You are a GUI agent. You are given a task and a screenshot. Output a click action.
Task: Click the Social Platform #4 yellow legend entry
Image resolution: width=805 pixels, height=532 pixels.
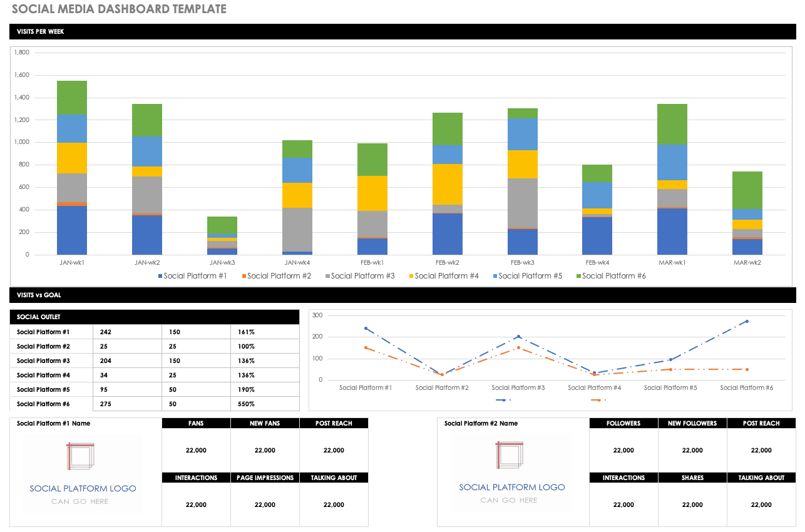coord(443,276)
